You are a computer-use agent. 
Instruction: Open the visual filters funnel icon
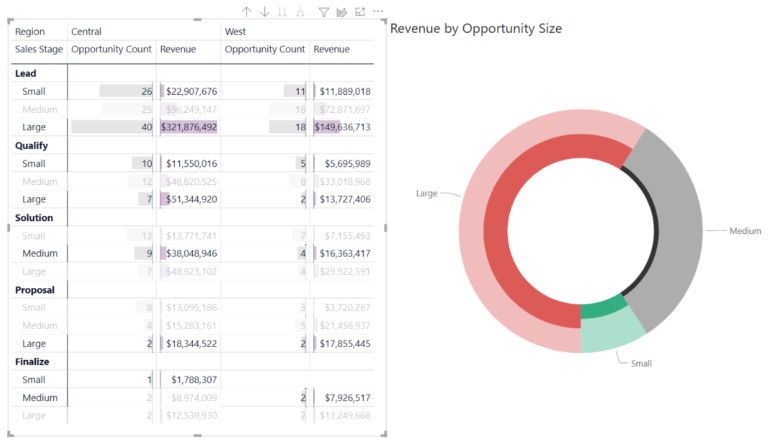point(324,12)
